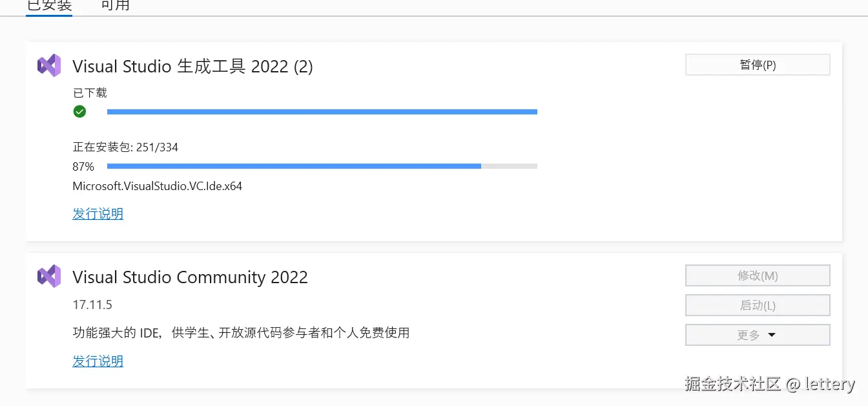The width and height of the screenshot is (868, 406).
Task: Pause installation with the 暂停(P) button
Action: tap(757, 65)
